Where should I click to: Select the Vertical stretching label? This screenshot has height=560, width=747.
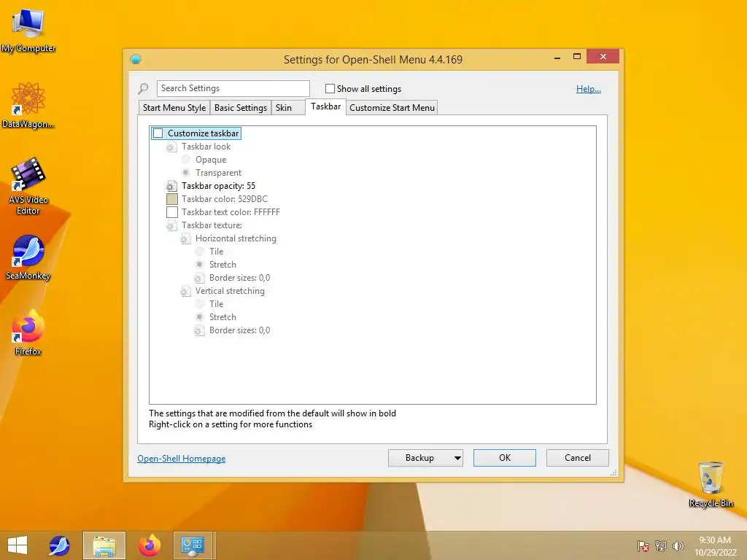230,291
